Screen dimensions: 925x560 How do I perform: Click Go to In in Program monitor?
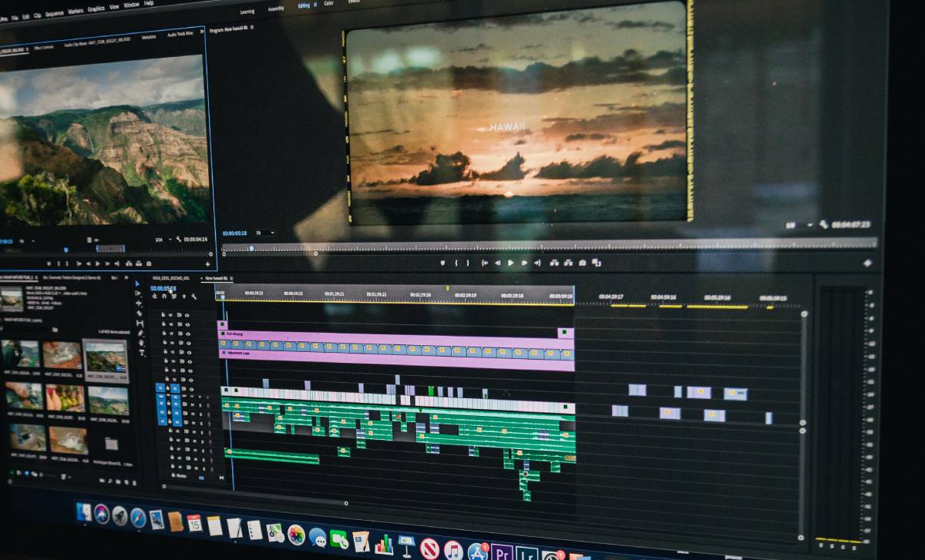485,263
